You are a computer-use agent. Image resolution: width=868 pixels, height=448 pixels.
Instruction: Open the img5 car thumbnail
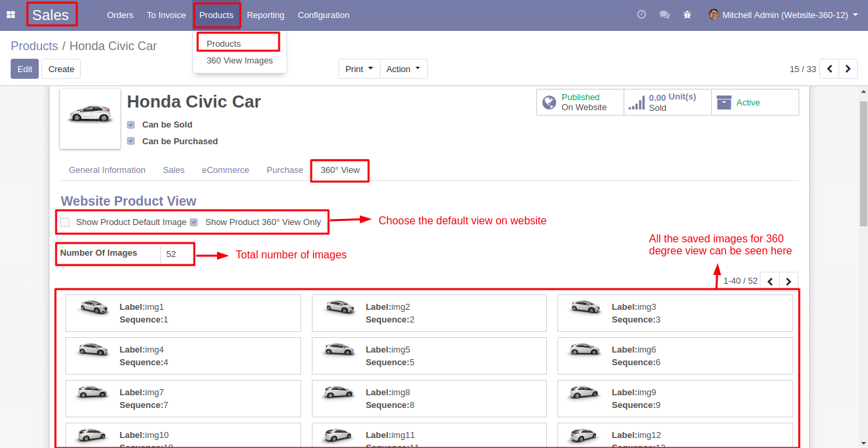(x=340, y=349)
